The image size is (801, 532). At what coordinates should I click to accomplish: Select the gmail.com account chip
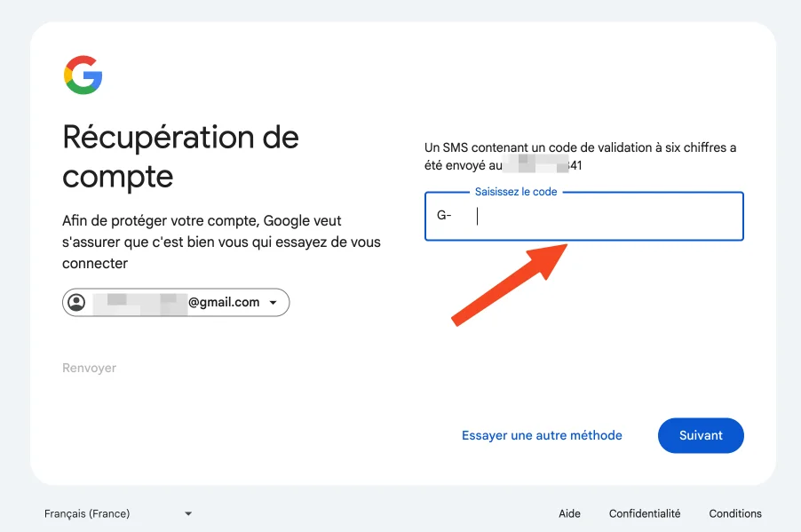tap(175, 302)
